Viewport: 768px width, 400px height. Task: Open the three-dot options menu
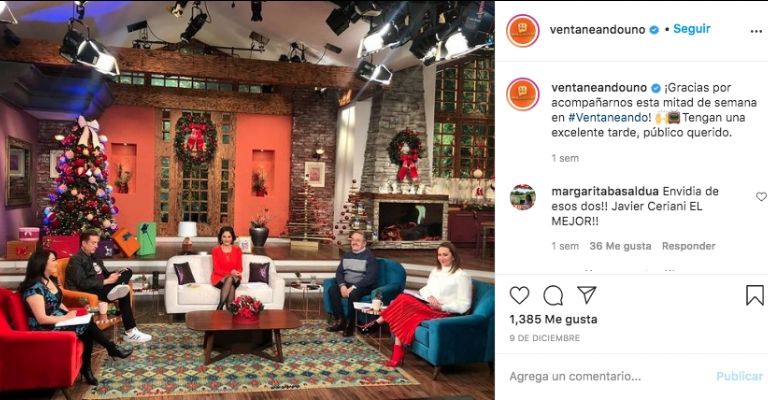pos(756,31)
